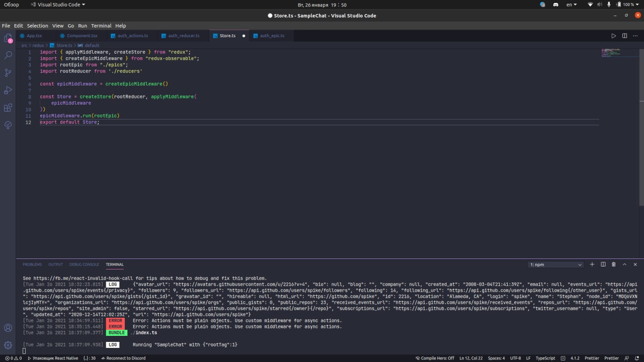The height and width of the screenshot is (362, 644).
Task: Select TypeScript language mode in status bar
Action: tap(545, 358)
